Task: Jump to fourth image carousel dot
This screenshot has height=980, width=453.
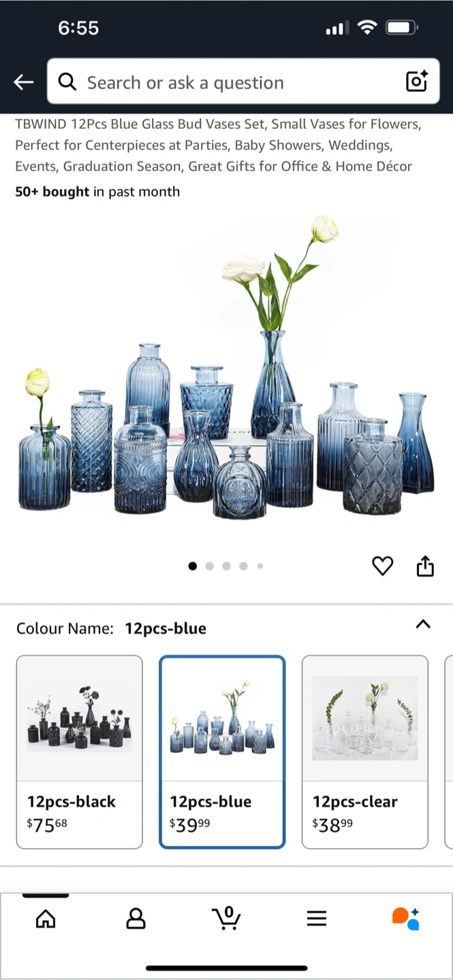Action: coord(243,566)
